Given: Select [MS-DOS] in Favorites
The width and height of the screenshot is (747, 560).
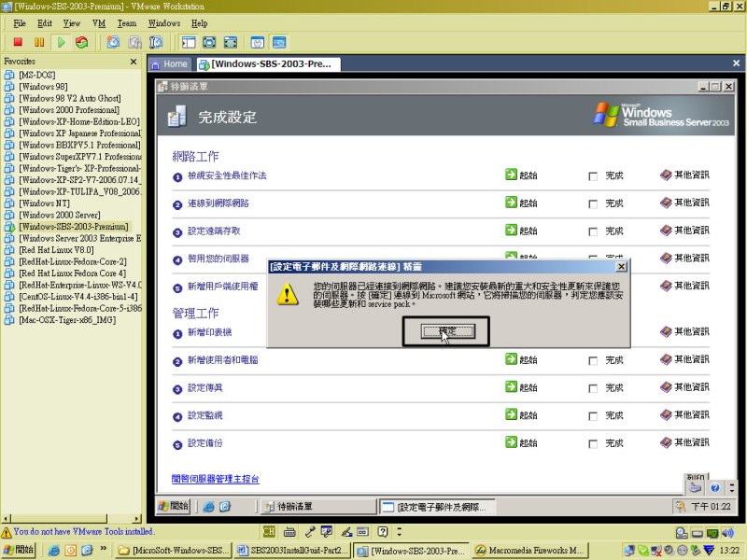Looking at the screenshot, I should pos(36,75).
